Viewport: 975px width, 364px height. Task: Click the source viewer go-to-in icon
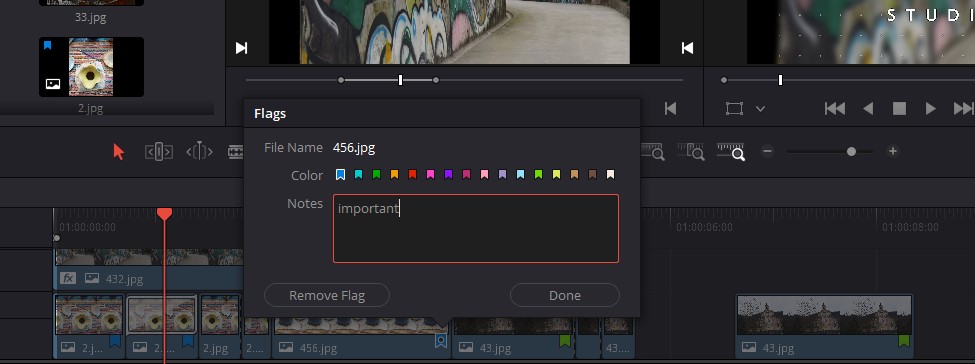tap(241, 48)
